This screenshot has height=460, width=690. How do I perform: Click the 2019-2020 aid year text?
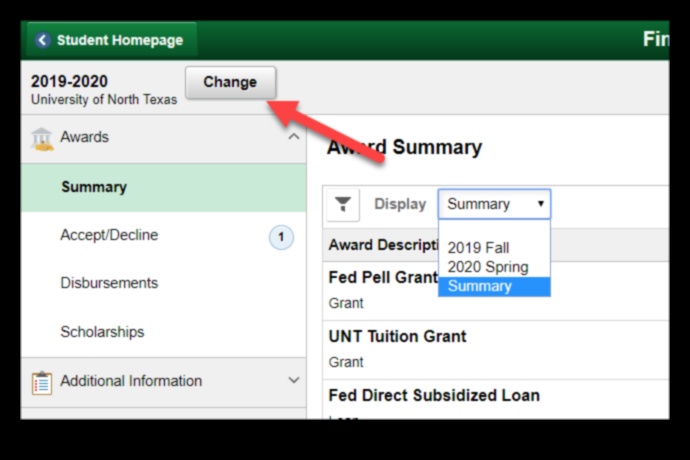click(x=69, y=81)
